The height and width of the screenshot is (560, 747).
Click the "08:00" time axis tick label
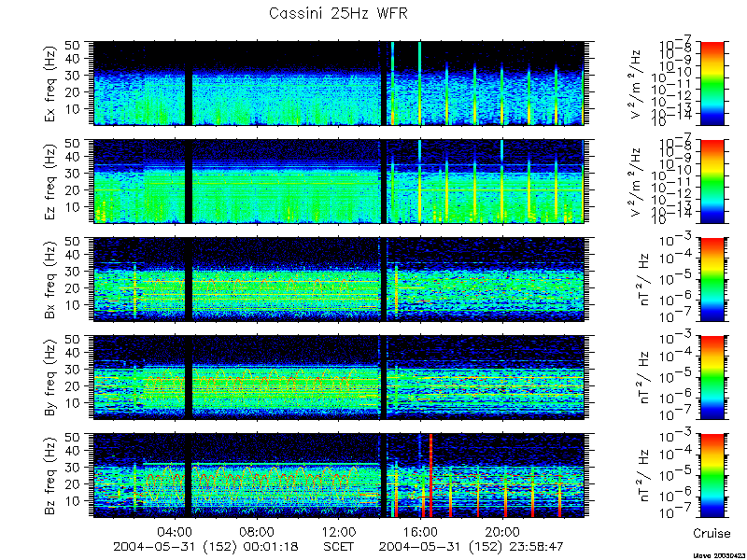pyautogui.click(x=257, y=531)
